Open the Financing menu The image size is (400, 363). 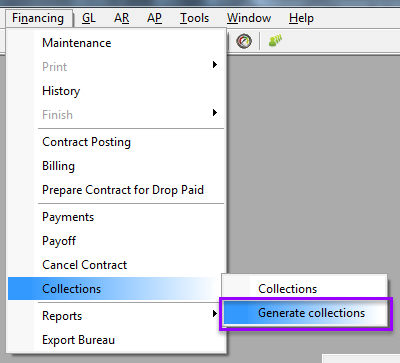click(x=38, y=18)
